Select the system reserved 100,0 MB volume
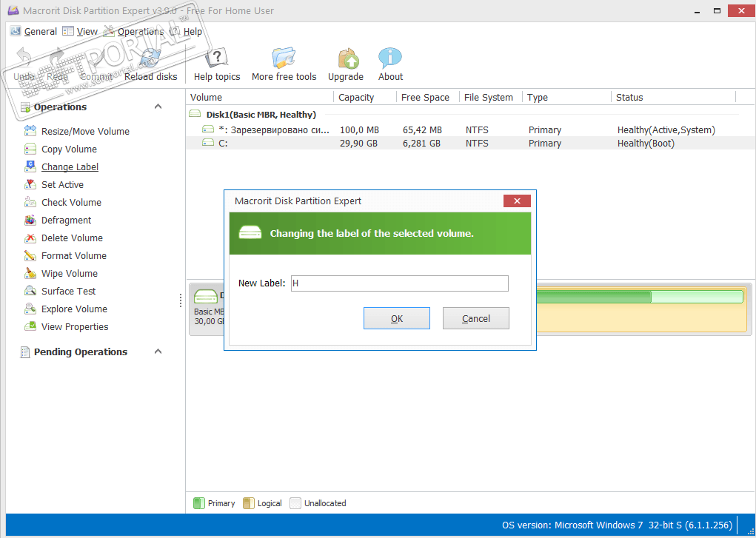 pyautogui.click(x=470, y=130)
